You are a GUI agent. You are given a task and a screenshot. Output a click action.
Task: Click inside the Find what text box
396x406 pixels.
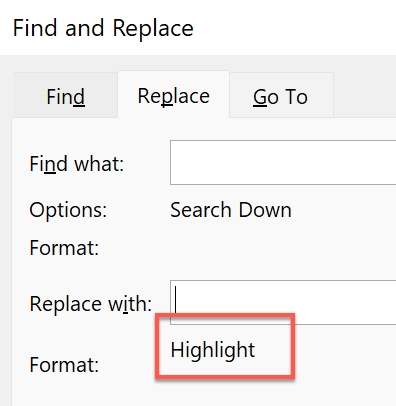click(x=283, y=163)
